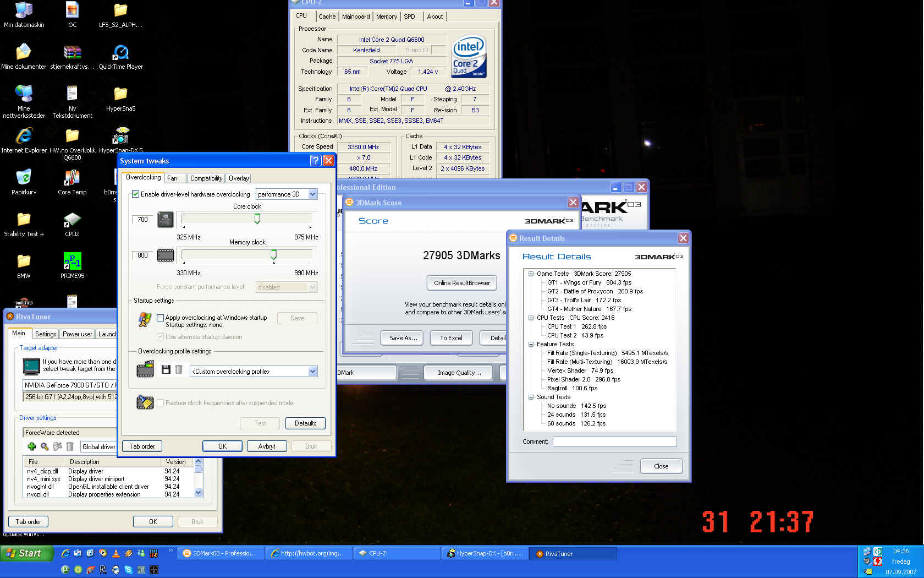Click the memory clock value field showing 800
This screenshot has width=924, height=578.
coord(142,255)
